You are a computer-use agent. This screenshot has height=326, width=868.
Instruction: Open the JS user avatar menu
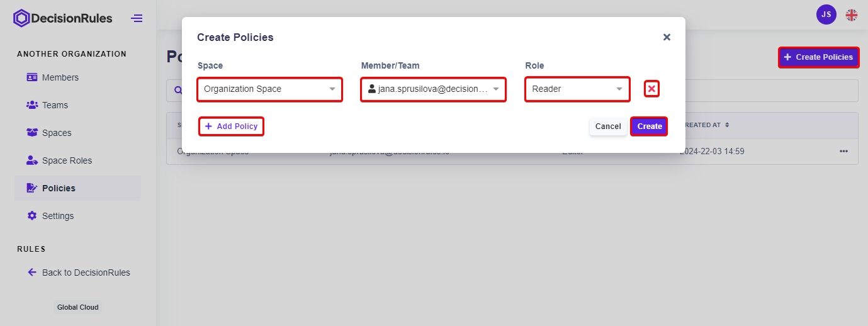pyautogui.click(x=826, y=14)
